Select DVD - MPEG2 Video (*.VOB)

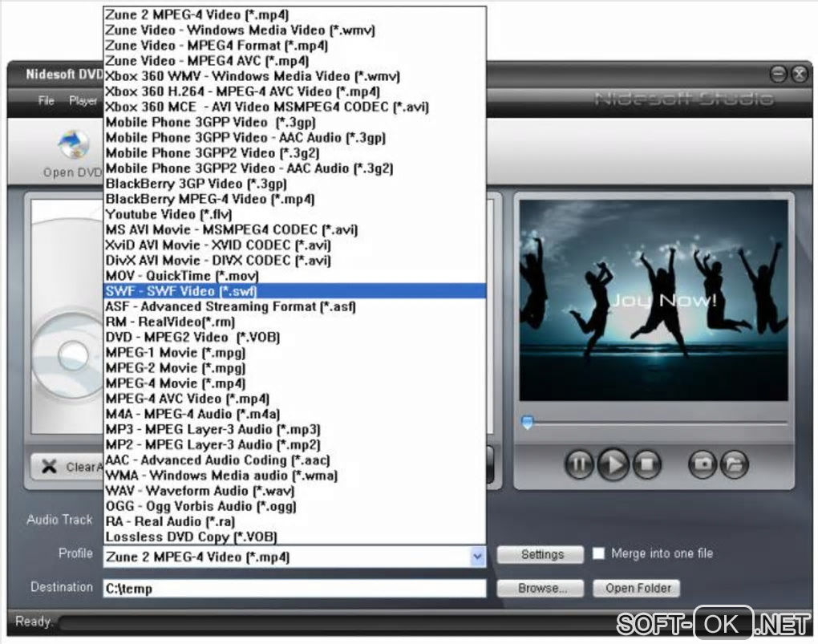tap(295, 337)
